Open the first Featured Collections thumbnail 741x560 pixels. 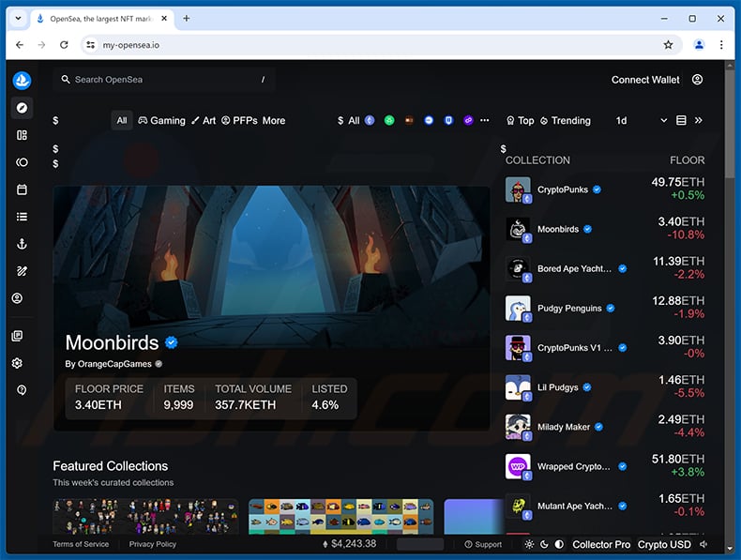[145, 517]
